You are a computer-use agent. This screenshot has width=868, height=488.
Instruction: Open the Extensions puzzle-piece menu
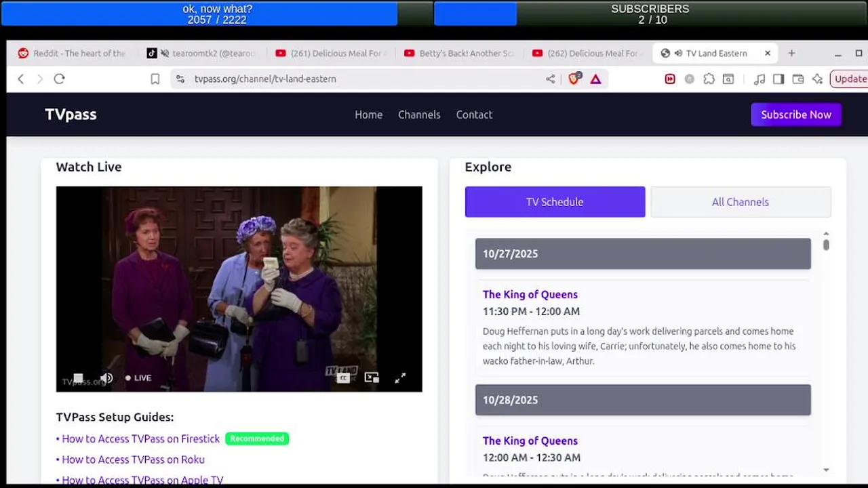(x=709, y=79)
